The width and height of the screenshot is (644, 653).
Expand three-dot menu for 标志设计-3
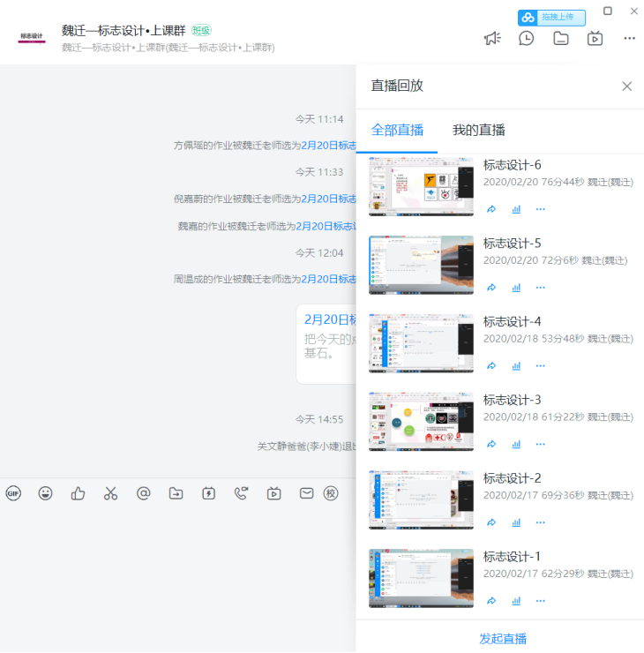[x=541, y=444]
